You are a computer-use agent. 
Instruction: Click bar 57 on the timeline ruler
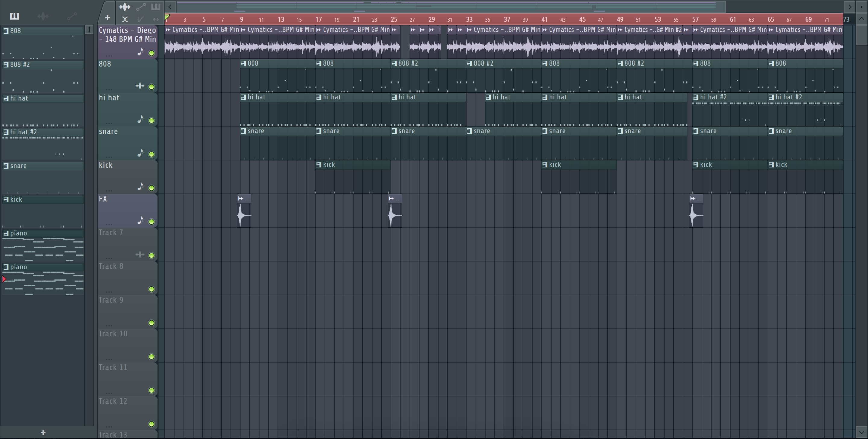695,20
